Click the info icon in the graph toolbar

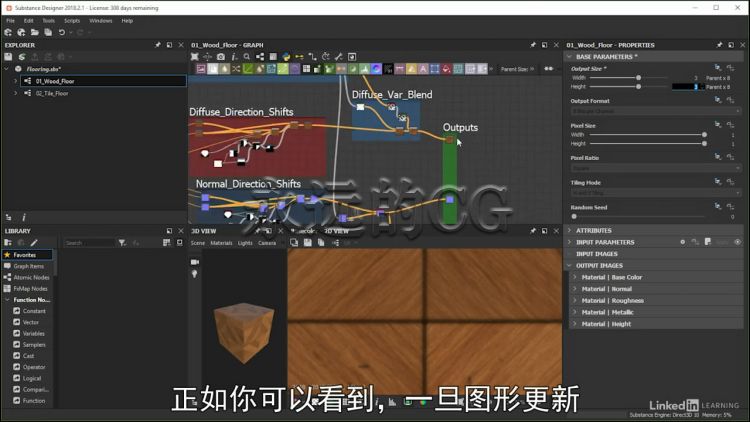(x=234, y=56)
